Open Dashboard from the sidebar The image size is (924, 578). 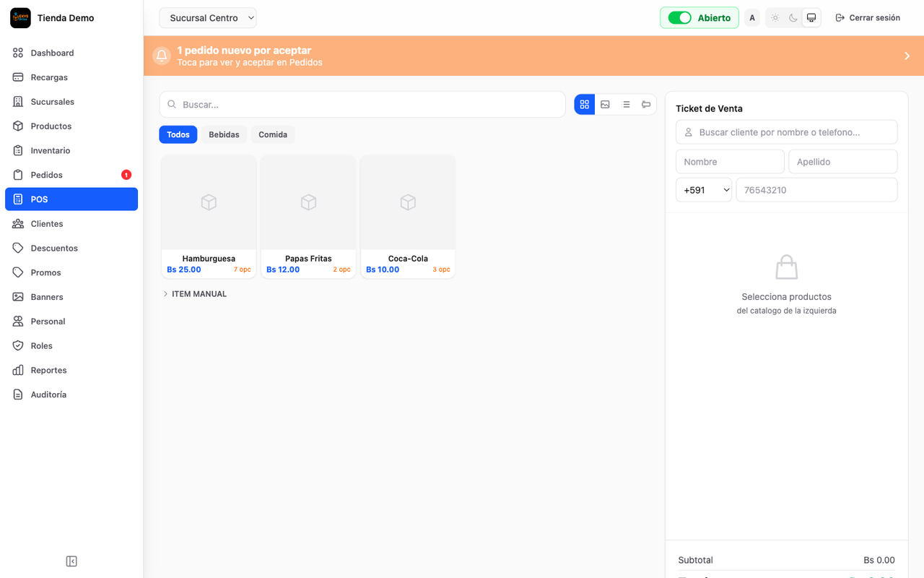click(x=71, y=53)
